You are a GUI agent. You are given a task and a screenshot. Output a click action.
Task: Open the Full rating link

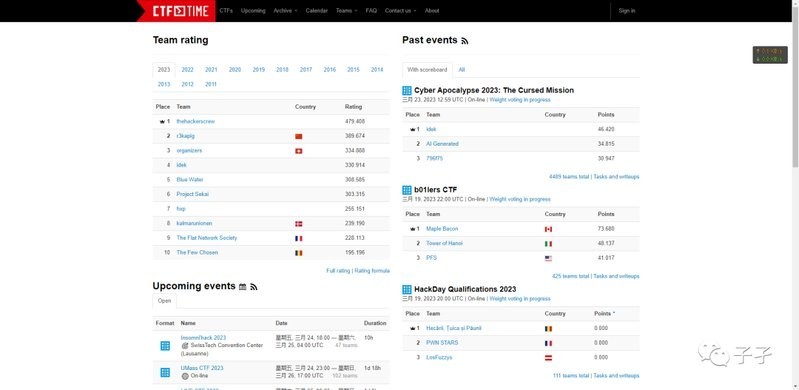(338, 271)
